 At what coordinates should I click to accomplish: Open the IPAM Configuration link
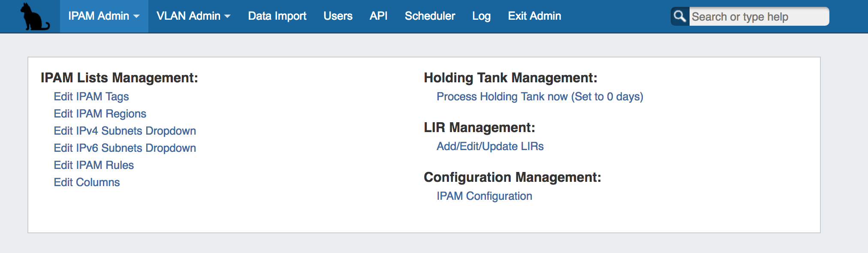[x=484, y=196]
